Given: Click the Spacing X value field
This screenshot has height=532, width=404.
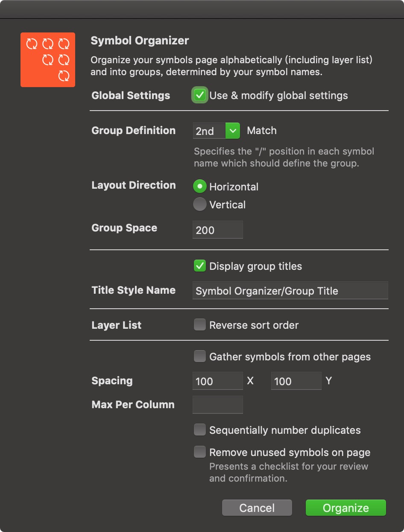Looking at the screenshot, I should tap(217, 381).
